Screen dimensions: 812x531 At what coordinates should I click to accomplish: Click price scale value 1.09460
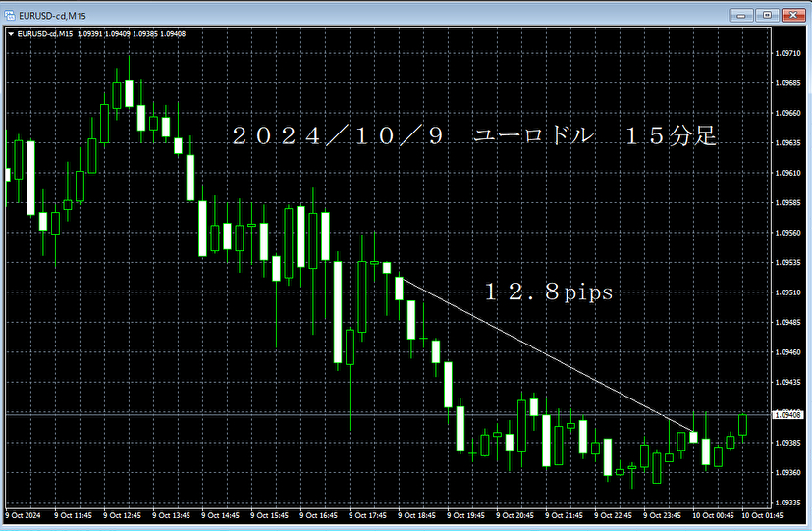tap(787, 352)
